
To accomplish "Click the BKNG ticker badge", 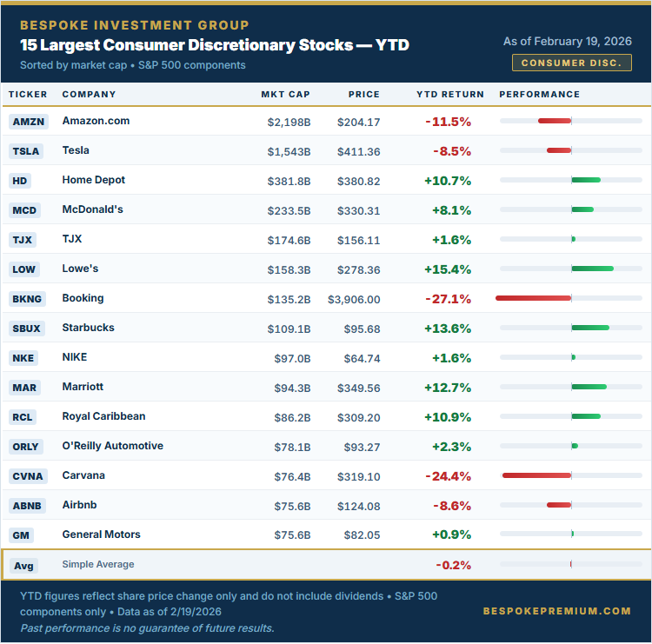I will point(27,299).
